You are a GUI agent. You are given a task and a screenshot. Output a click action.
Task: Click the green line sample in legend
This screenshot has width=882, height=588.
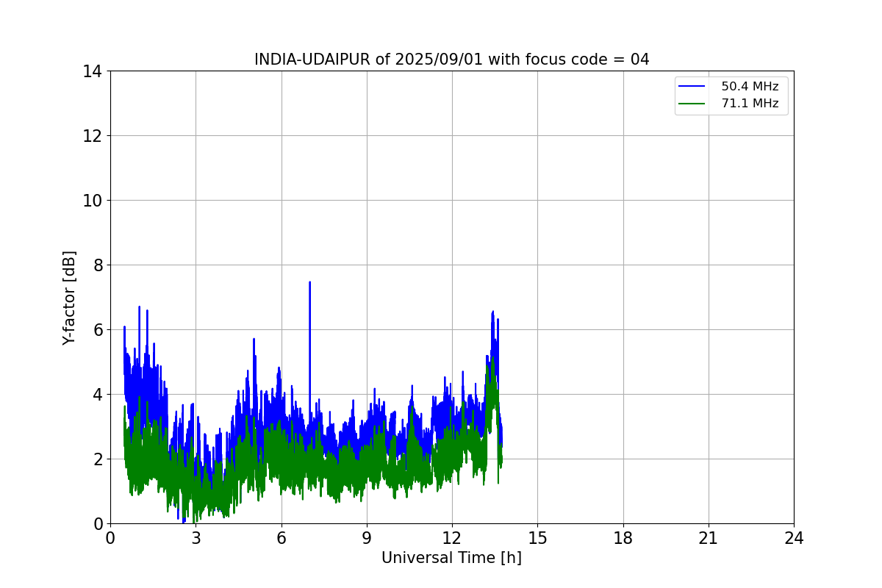click(x=693, y=104)
